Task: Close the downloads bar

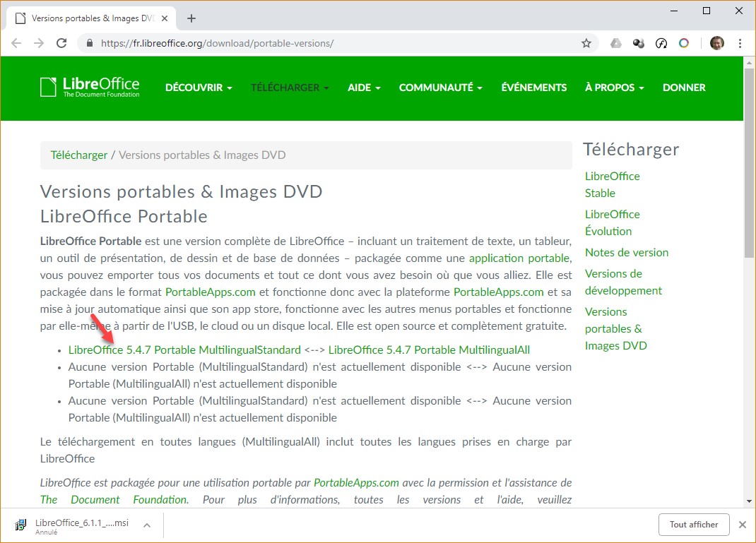Action: click(x=742, y=525)
